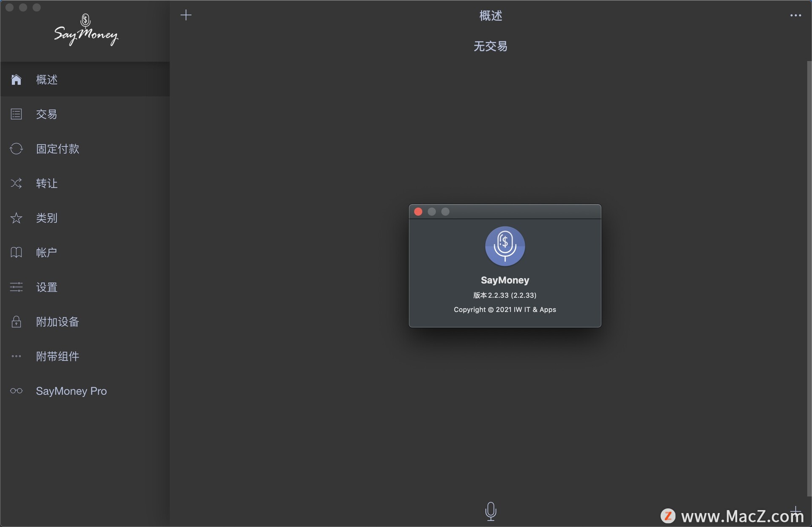Select 交易 in the sidebar
812x527 pixels.
coord(47,114)
